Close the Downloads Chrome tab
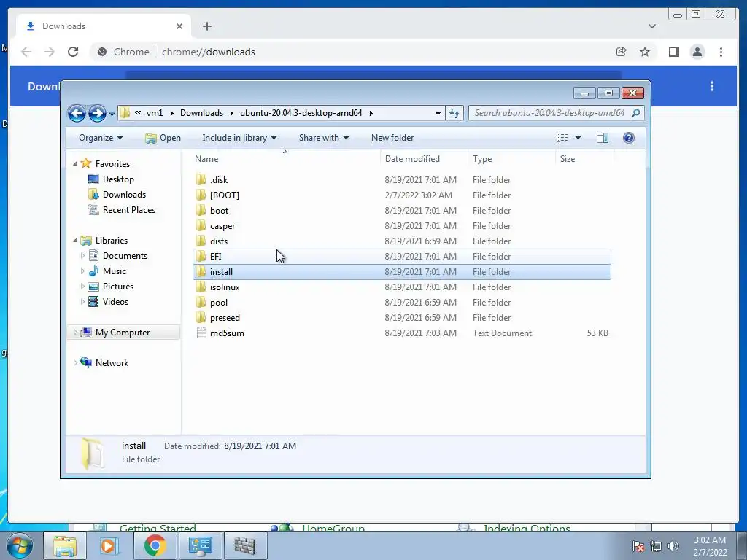747x560 pixels. click(x=179, y=26)
